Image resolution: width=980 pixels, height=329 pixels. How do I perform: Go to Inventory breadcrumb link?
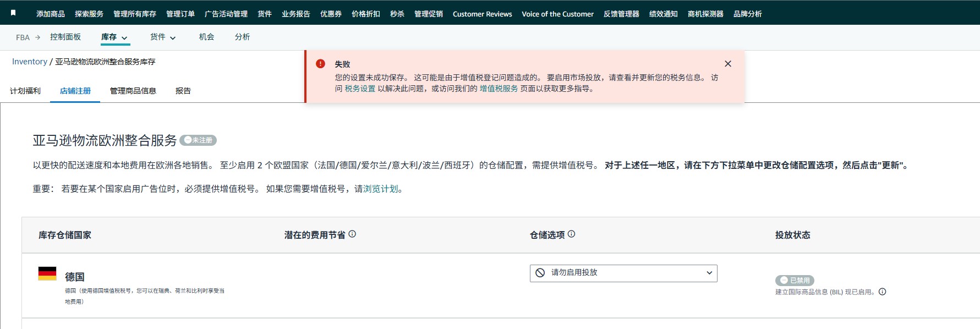[x=30, y=62]
